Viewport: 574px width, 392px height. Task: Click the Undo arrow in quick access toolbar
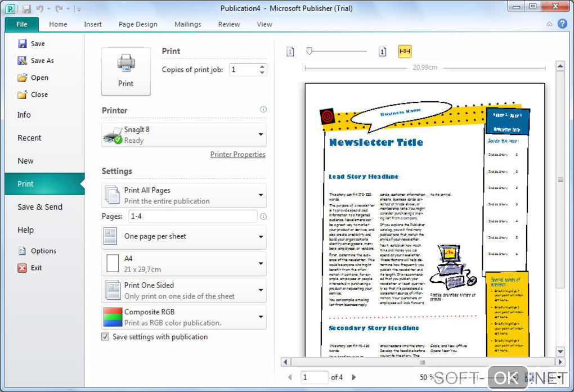(40, 9)
